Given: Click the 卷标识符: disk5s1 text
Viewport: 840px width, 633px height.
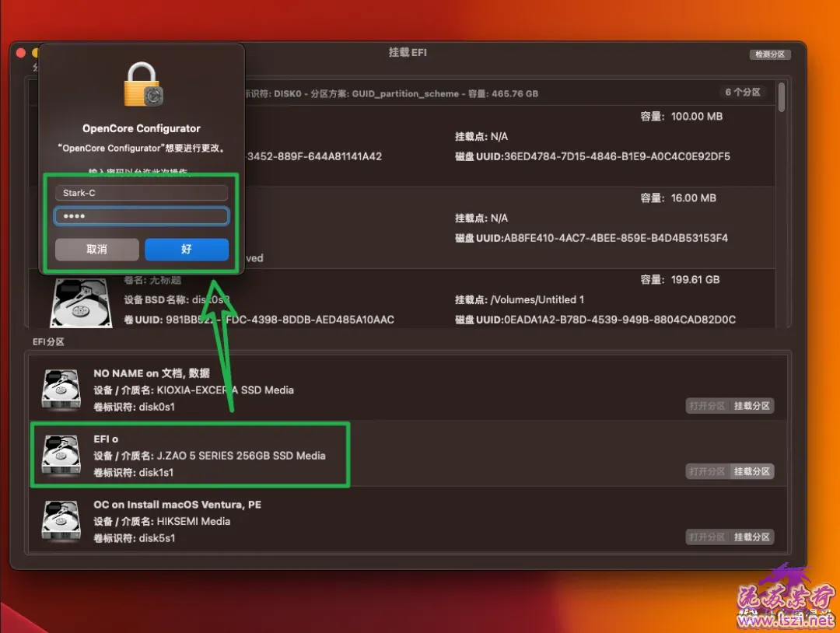Looking at the screenshot, I should (134, 537).
